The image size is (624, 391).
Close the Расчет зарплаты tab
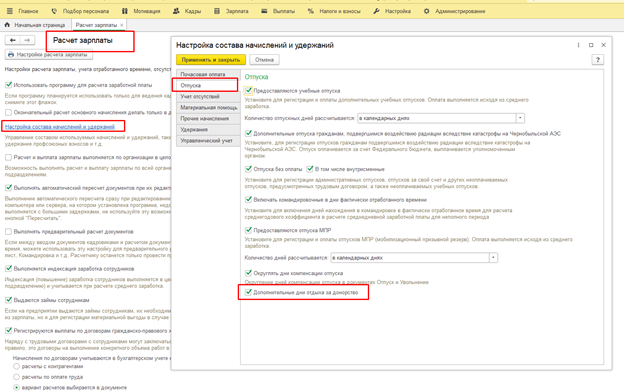coord(122,25)
